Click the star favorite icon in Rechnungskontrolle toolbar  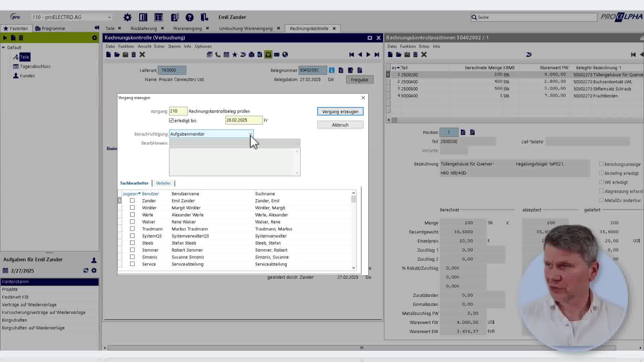(235, 55)
